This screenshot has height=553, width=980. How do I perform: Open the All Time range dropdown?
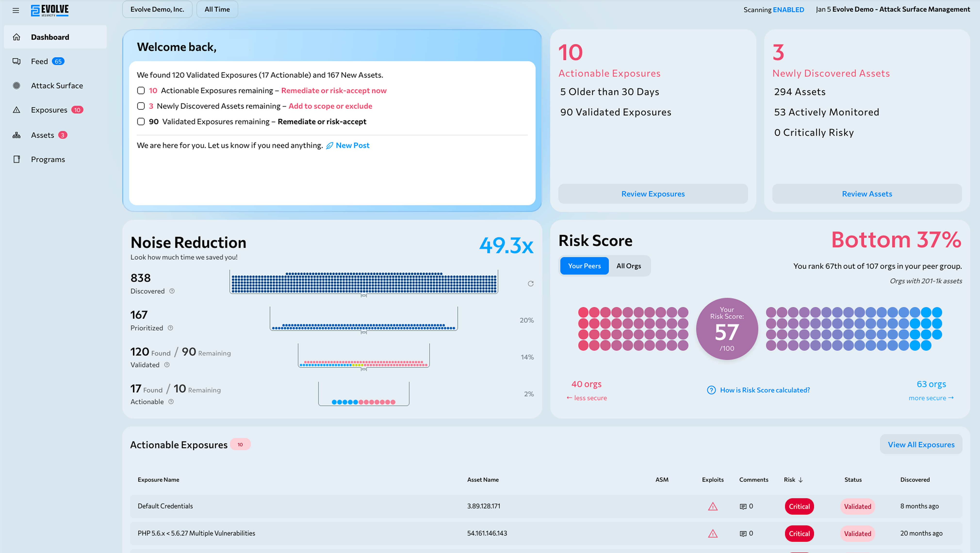point(217,9)
